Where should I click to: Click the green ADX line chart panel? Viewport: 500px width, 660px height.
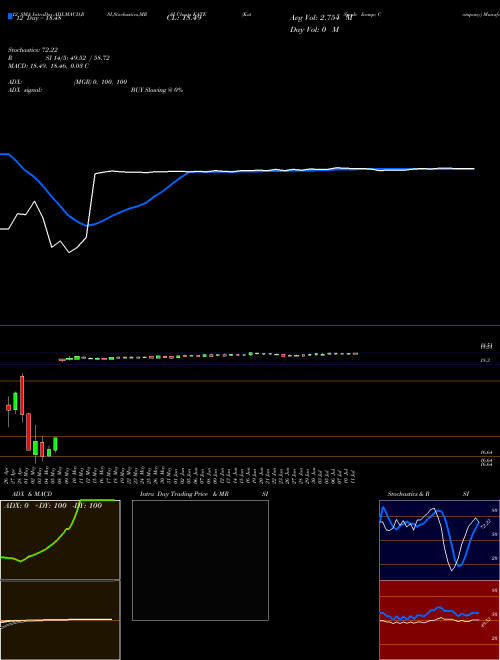tap(60, 540)
